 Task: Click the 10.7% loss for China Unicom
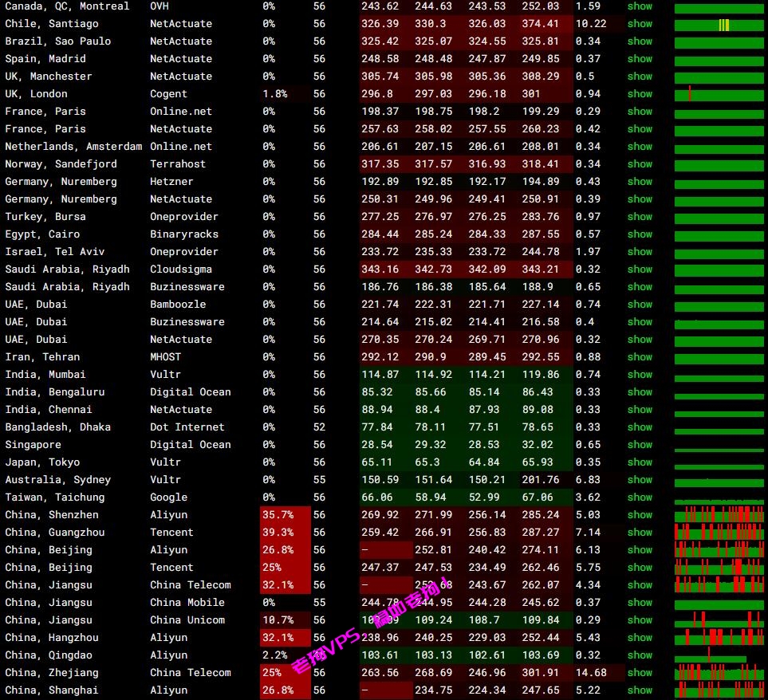278,620
